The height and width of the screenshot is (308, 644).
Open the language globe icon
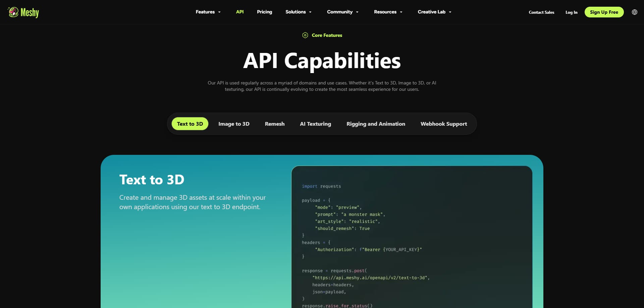coord(635,12)
